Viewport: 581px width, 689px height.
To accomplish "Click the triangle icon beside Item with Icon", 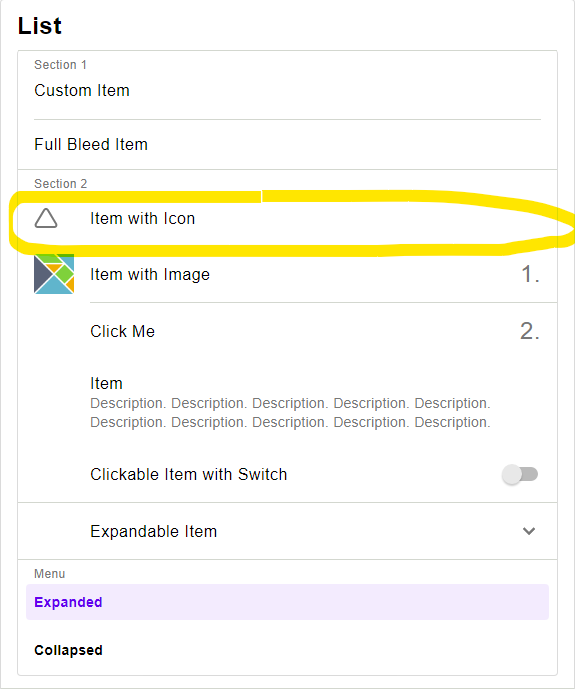I will point(46,218).
